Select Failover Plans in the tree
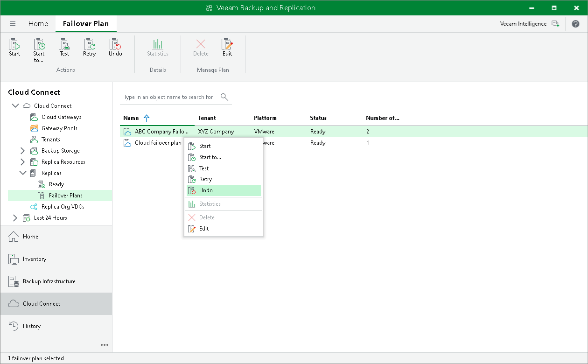Screen dimensions: 588x364 (x=66, y=196)
